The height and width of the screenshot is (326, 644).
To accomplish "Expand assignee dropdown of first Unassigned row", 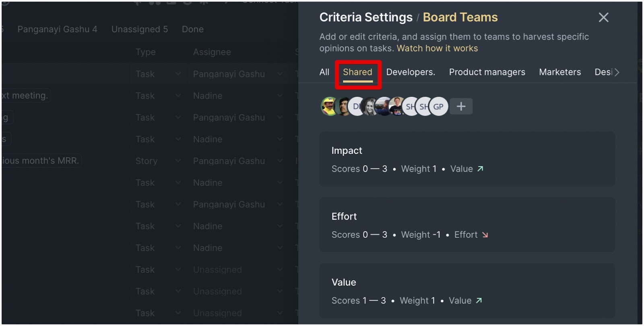I will pyautogui.click(x=280, y=270).
